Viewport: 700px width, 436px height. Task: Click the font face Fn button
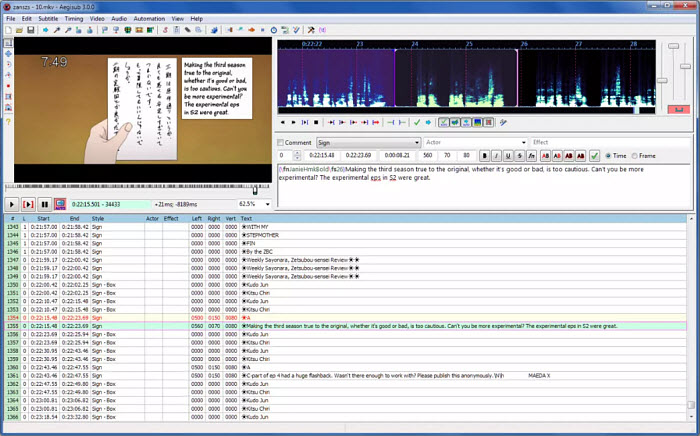coord(531,156)
